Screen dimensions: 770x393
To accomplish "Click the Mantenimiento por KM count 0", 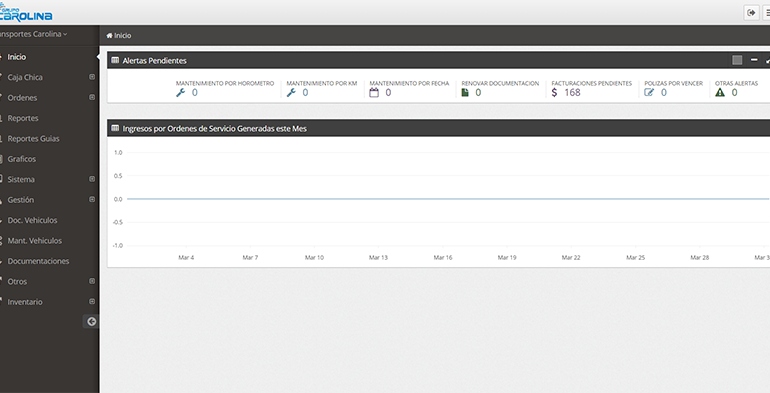I will click(305, 92).
